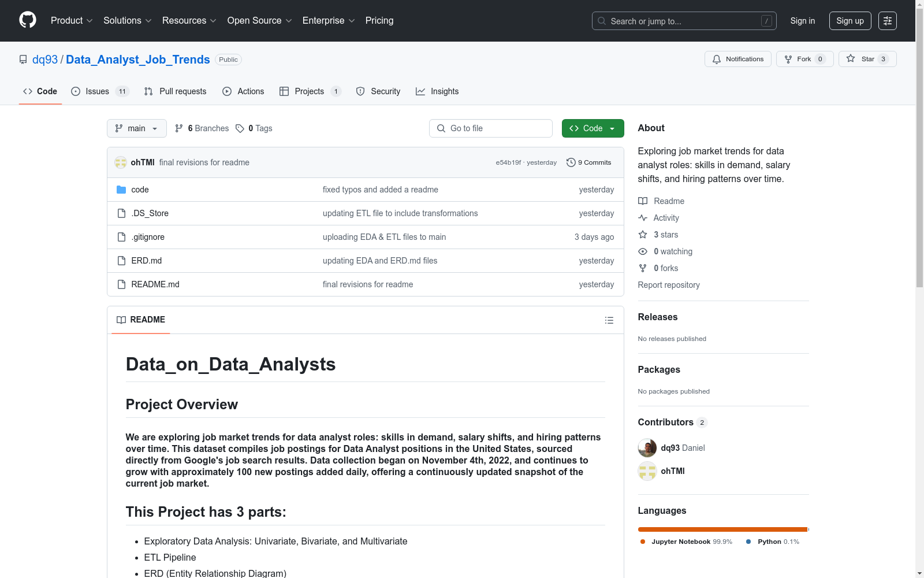Expand the Enterprise menu
Image resolution: width=924 pixels, height=578 pixels.
pos(329,21)
